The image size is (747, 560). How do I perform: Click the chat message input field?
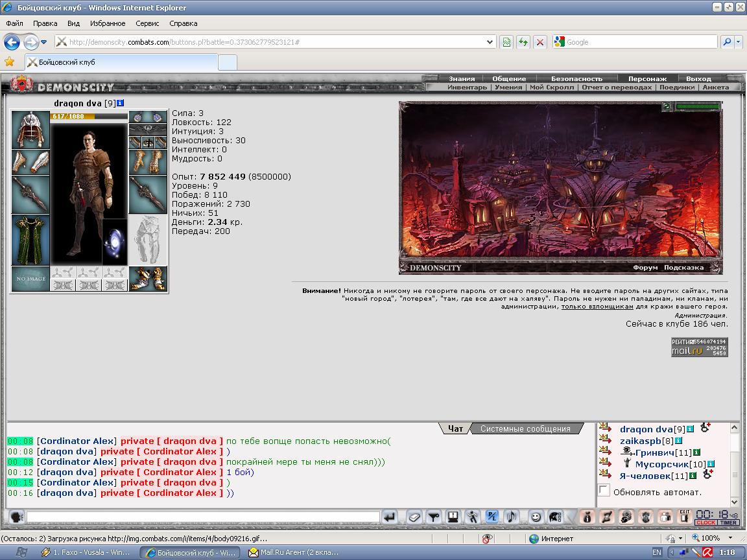(204, 517)
